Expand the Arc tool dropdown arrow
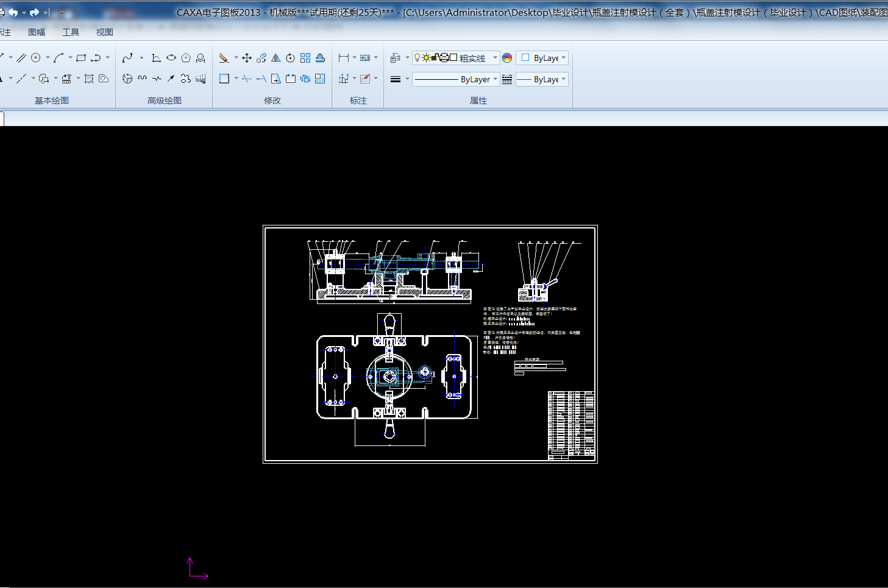Image resolution: width=888 pixels, height=588 pixels. (70, 58)
